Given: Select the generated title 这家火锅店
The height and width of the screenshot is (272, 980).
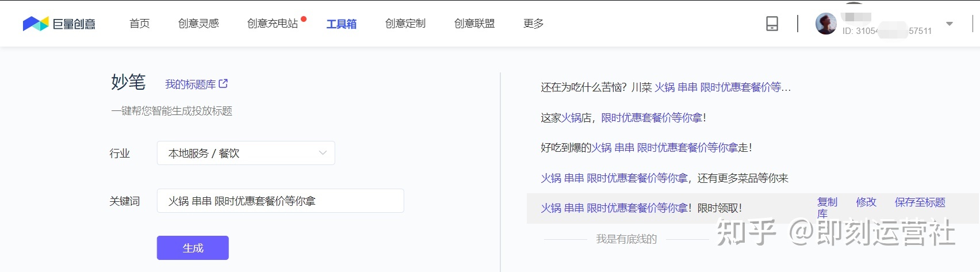Looking at the screenshot, I should click(x=623, y=118).
